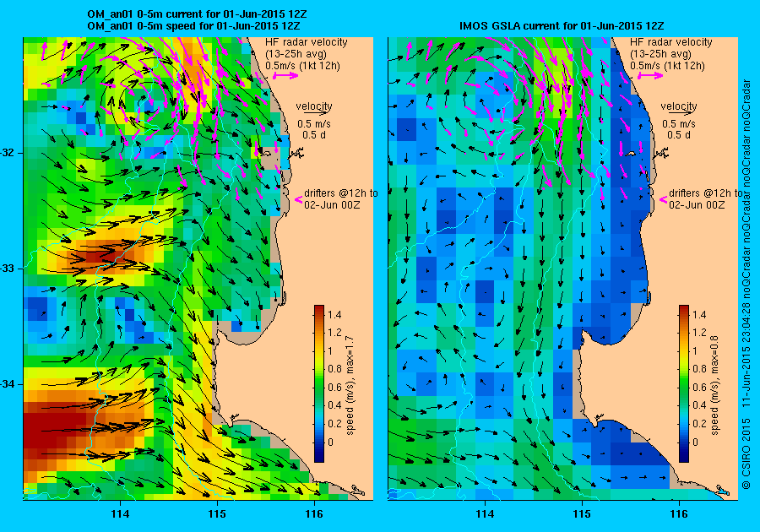Click longitude label 115 under right map

pos(582,514)
